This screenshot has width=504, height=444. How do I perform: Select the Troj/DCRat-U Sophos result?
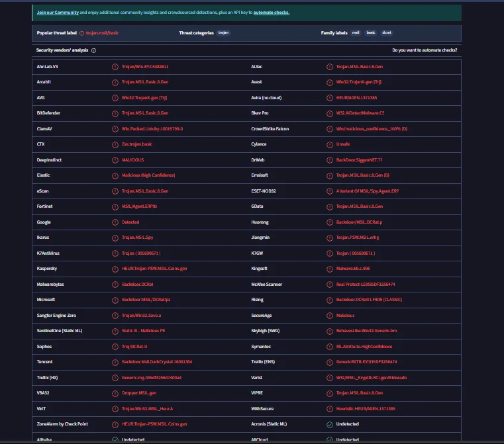tap(134, 347)
